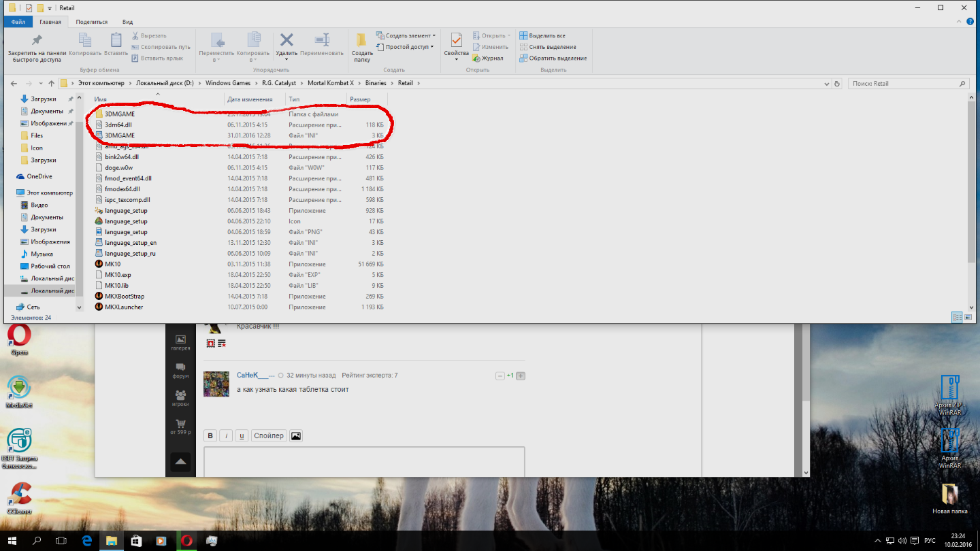Click Mortal Kombat X breadcrumb
This screenshot has height=551, width=980.
331,83
